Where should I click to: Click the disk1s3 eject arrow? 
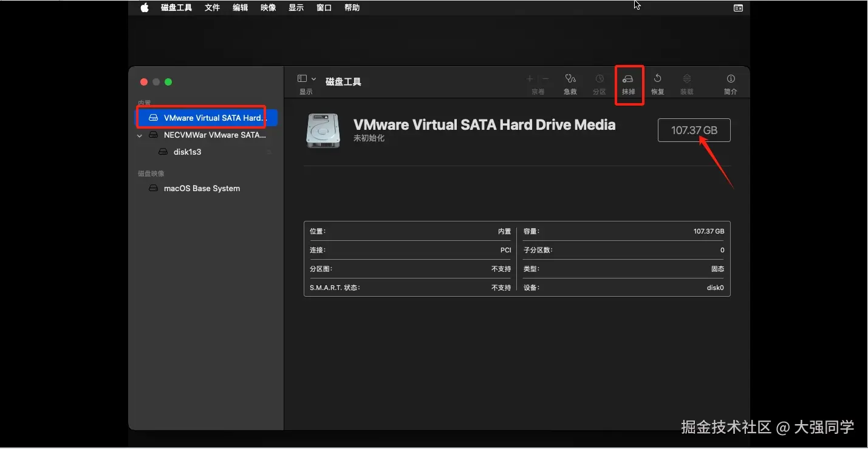pyautogui.click(x=269, y=152)
